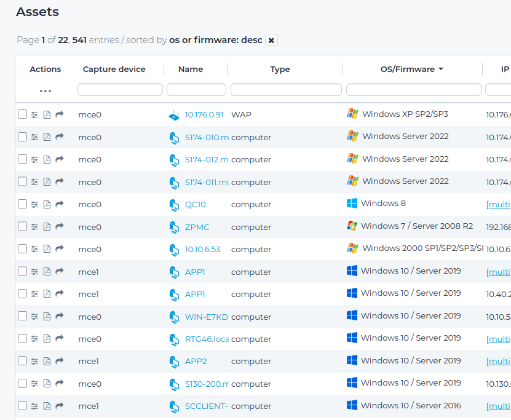
Task: Click the Windows 8 logo icon
Action: click(352, 204)
